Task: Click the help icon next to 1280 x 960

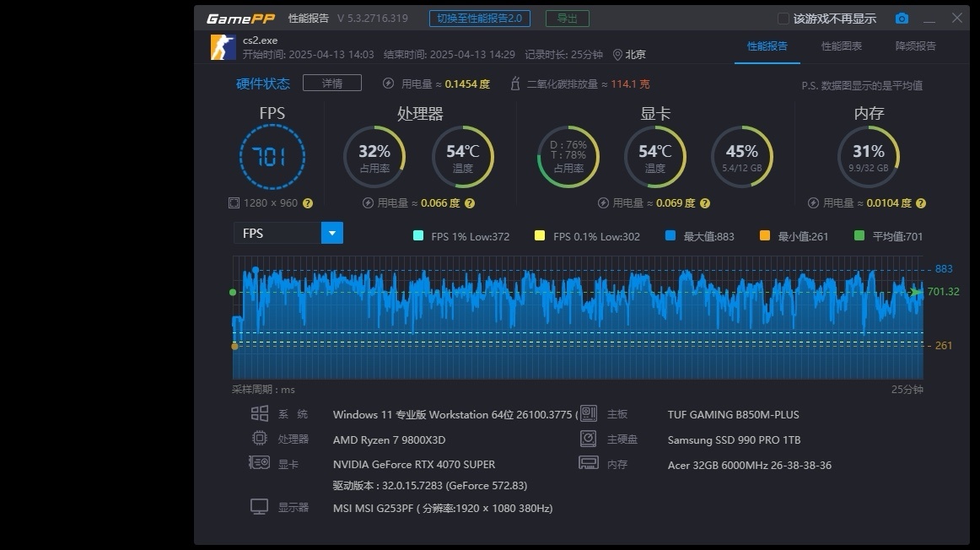Action: click(308, 203)
